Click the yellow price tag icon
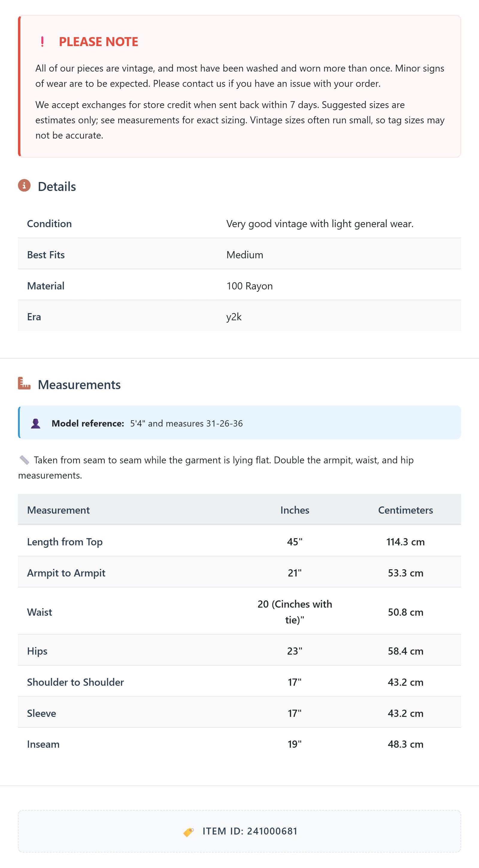This screenshot has height=868, width=479. 188,831
